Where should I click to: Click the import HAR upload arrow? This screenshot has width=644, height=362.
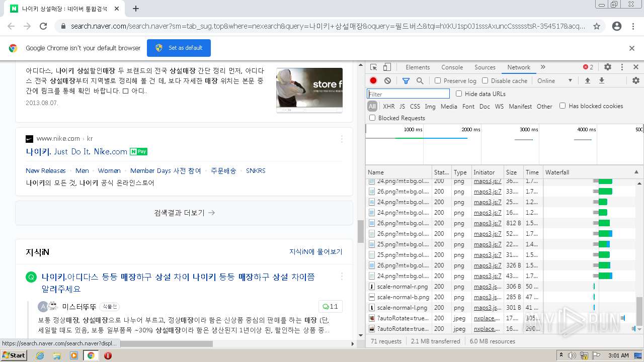(x=588, y=80)
